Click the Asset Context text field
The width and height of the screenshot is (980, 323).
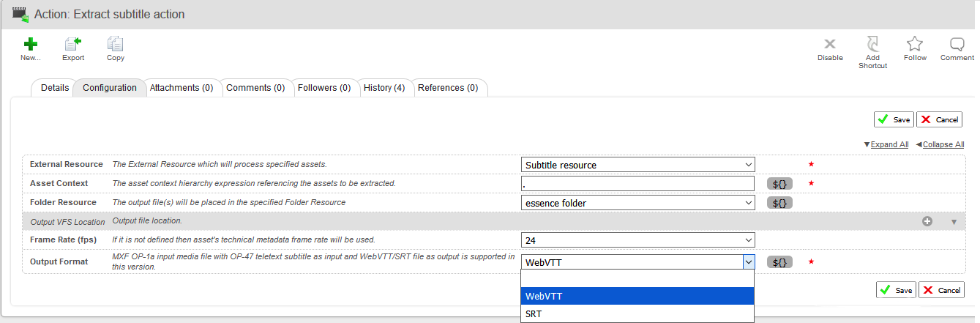click(x=637, y=184)
